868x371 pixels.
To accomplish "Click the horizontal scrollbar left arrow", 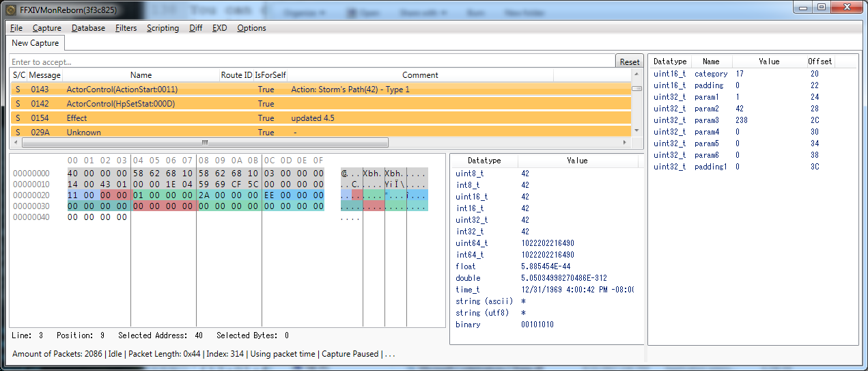I will point(16,143).
